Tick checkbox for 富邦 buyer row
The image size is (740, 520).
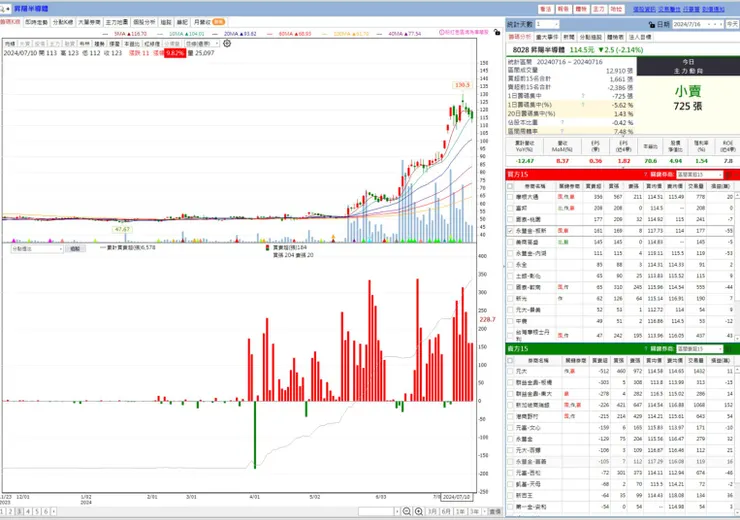(510, 208)
